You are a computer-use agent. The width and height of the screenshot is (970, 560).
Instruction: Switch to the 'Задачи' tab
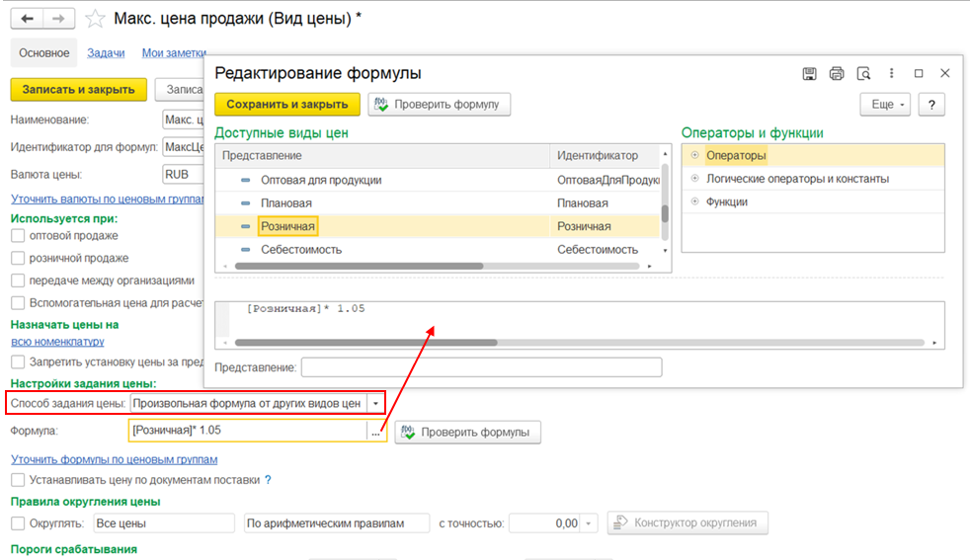pyautogui.click(x=106, y=53)
